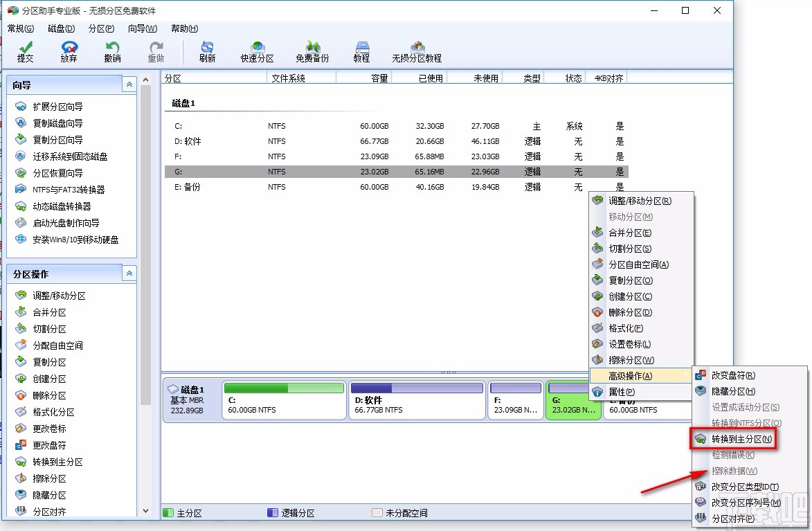Choose 擦除分区(W) in the context menu

641,360
